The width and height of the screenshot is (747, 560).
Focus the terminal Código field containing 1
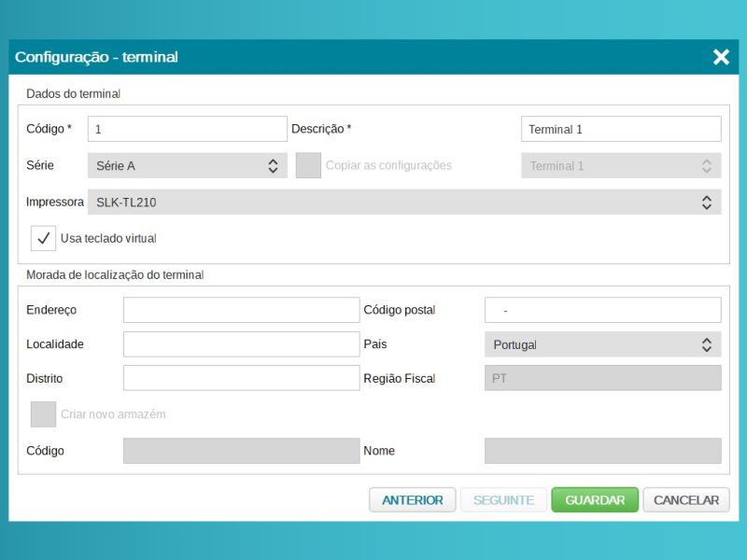point(187,129)
